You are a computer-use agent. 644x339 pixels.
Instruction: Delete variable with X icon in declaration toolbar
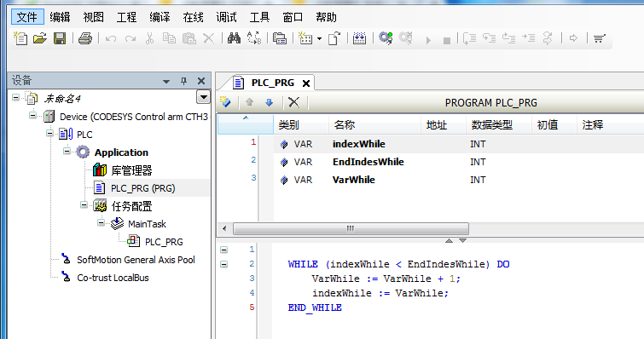[x=293, y=102]
